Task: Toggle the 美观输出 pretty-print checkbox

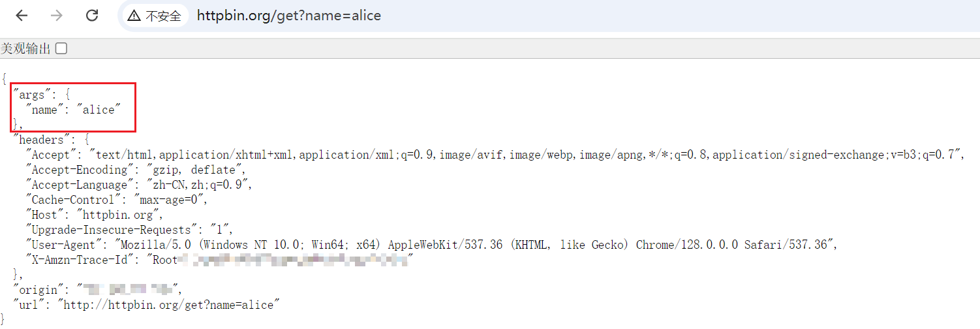Action: click(61, 48)
